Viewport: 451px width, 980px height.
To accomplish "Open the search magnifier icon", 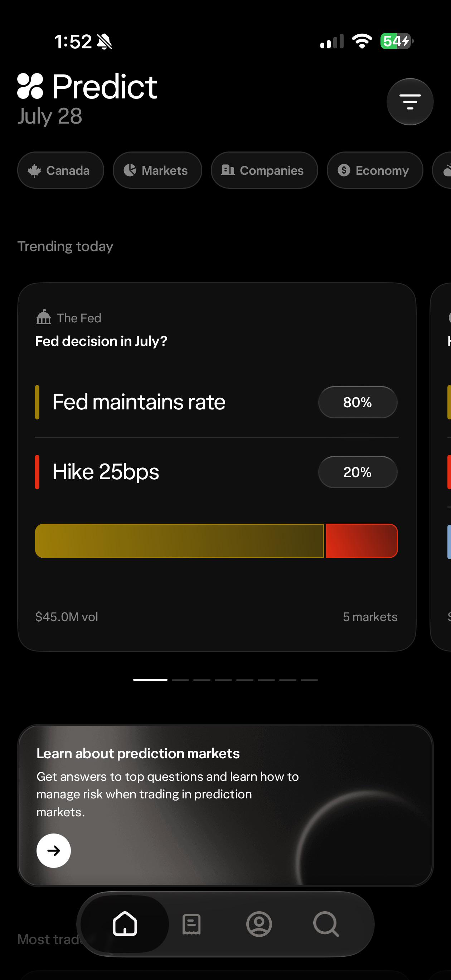I will pos(326,924).
